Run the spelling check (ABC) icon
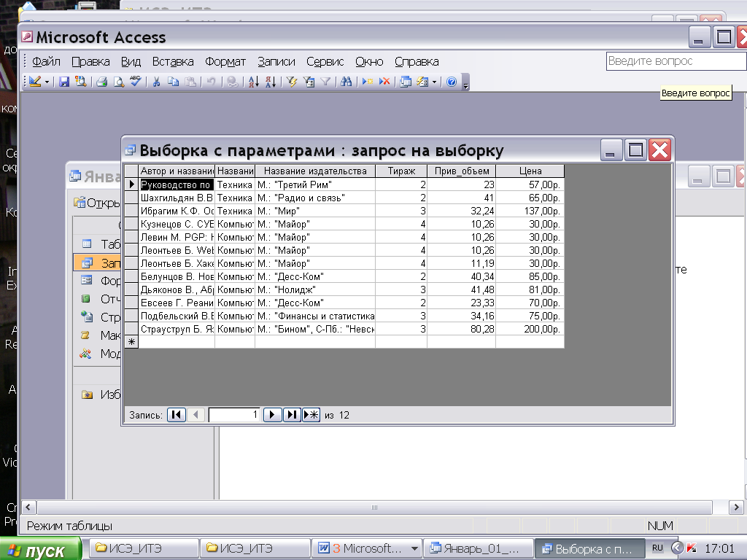747x560 pixels. [135, 82]
